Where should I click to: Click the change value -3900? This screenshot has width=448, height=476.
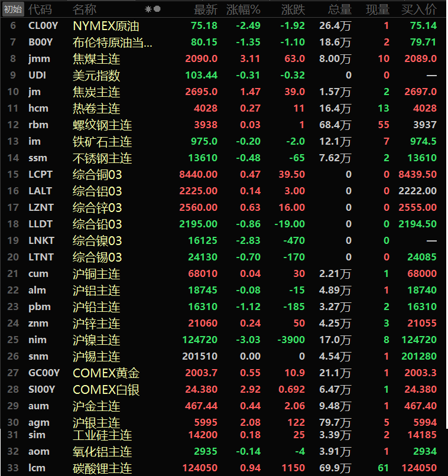tap(291, 340)
